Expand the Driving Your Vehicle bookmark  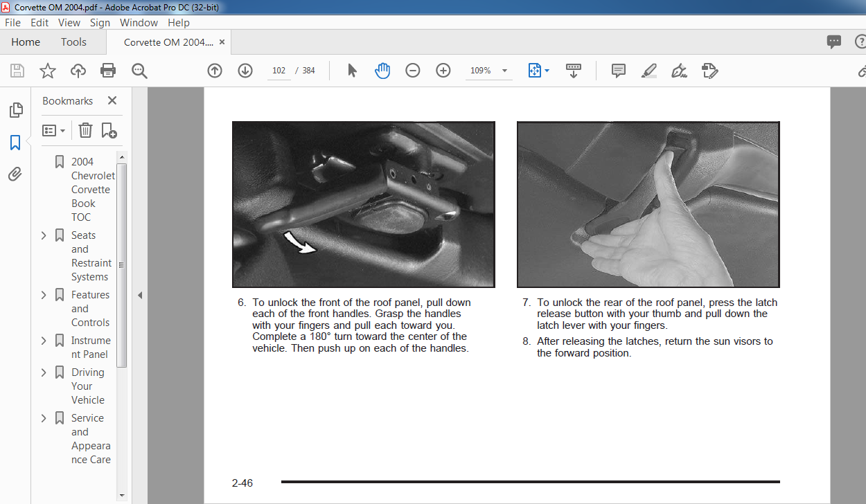(44, 372)
